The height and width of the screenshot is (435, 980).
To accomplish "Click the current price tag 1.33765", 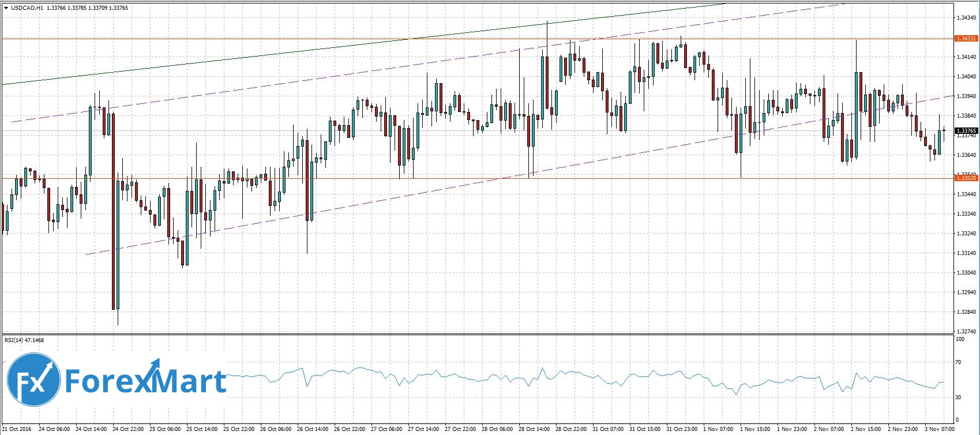I will click(x=966, y=131).
